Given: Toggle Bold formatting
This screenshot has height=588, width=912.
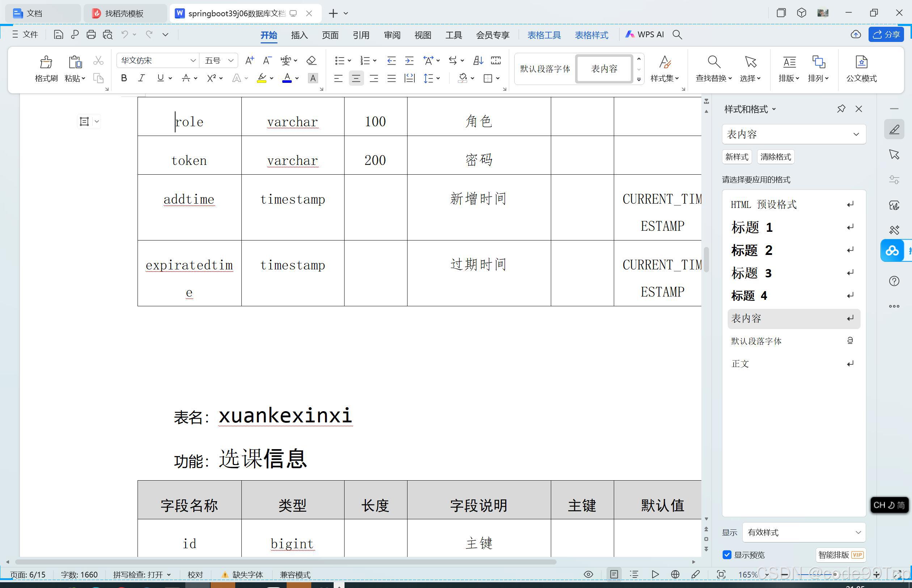Looking at the screenshot, I should point(124,78).
